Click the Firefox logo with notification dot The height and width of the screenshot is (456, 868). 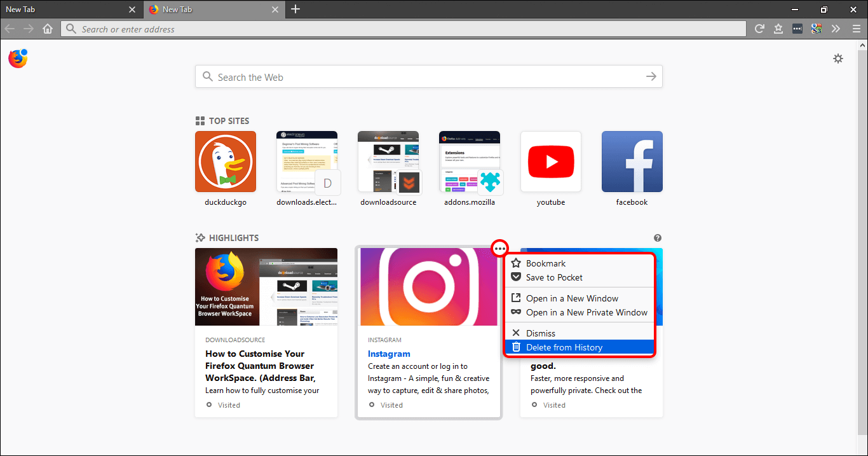coord(18,59)
